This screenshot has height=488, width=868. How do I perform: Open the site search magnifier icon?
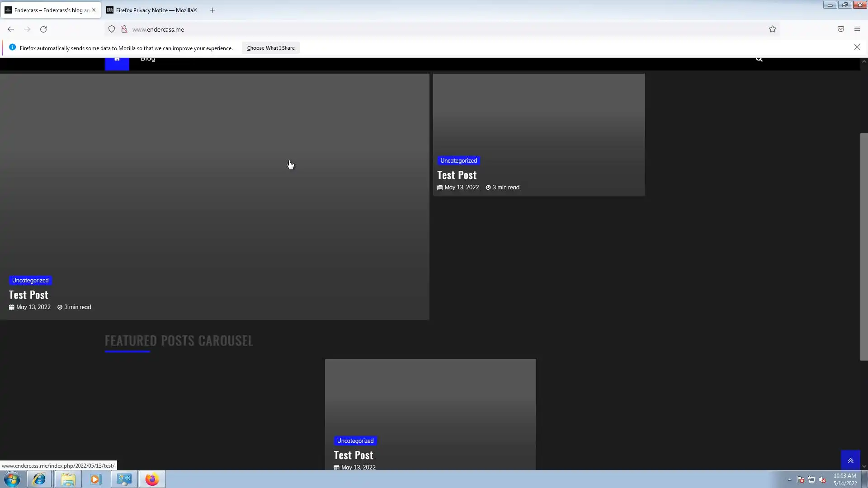(759, 59)
